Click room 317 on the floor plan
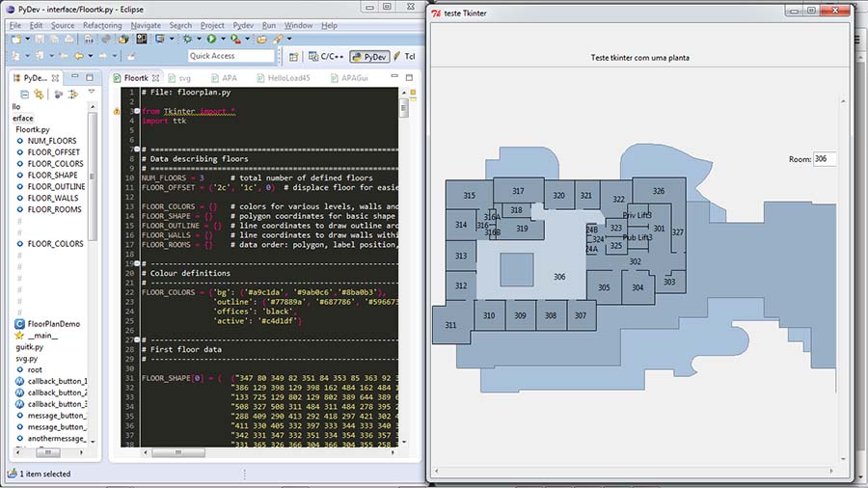Viewport: 868px width, 488px height. coord(518,191)
